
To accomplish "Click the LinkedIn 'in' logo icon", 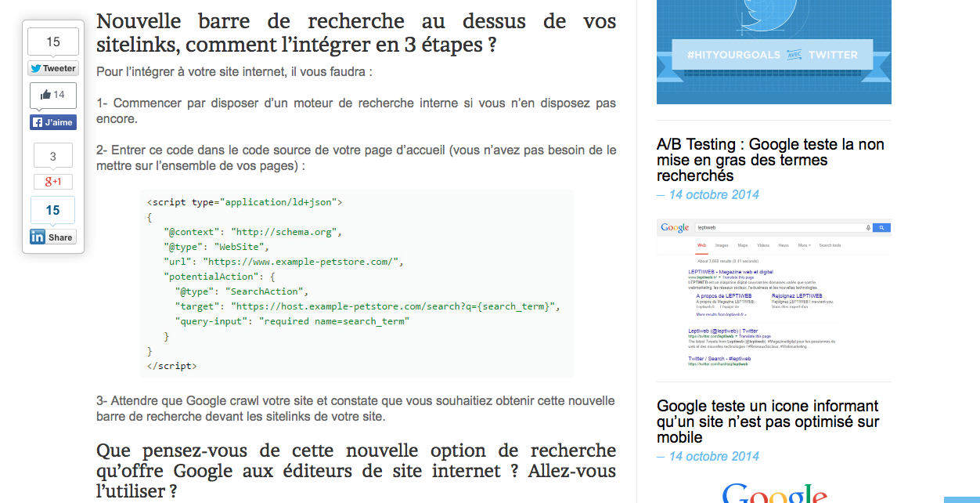I will point(38,237).
